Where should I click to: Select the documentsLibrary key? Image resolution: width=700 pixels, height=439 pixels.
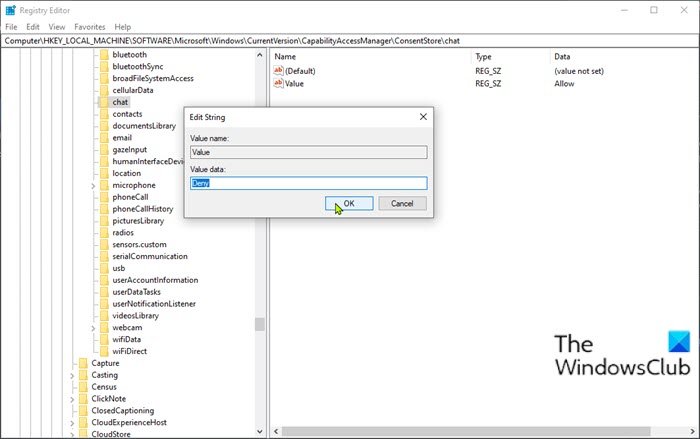pos(144,126)
